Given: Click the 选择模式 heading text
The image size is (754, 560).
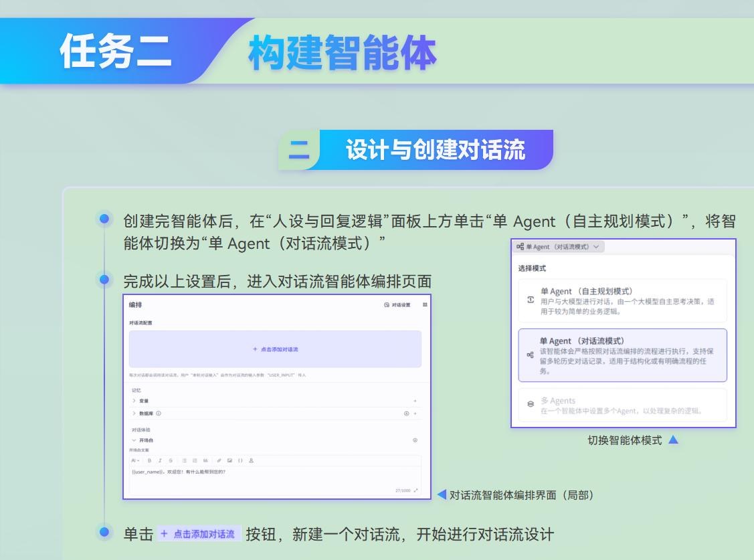Looking at the screenshot, I should click(532, 268).
